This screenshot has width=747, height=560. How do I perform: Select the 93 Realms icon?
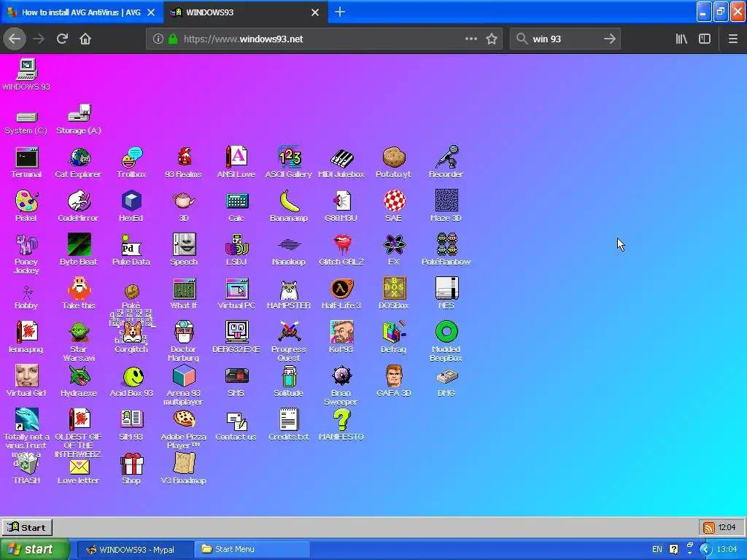(183, 163)
